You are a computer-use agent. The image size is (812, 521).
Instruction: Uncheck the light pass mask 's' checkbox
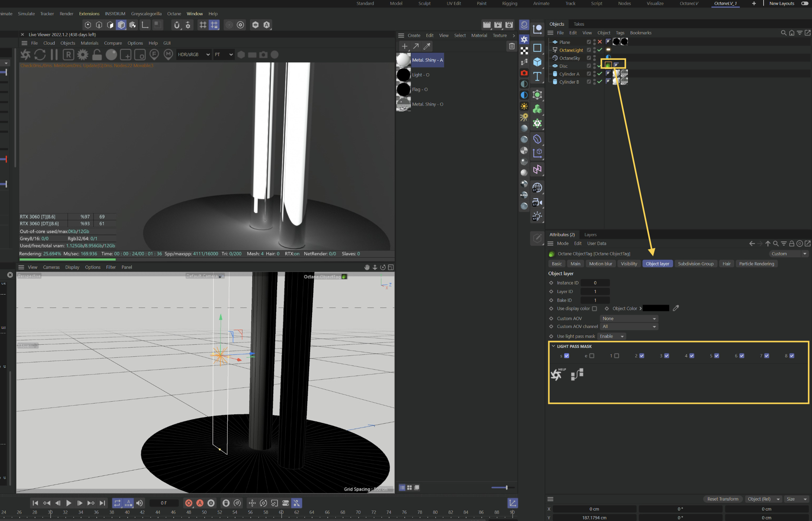(567, 356)
